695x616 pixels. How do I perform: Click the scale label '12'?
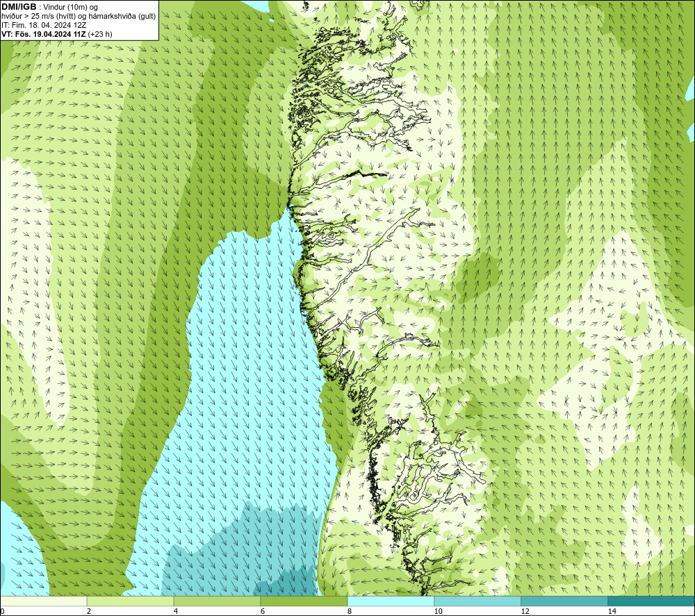525,611
